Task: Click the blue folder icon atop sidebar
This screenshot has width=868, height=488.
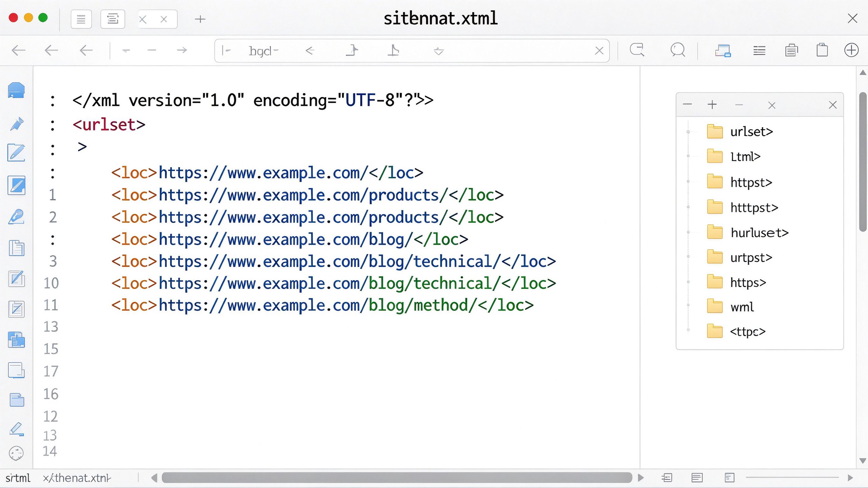Action: [16, 90]
